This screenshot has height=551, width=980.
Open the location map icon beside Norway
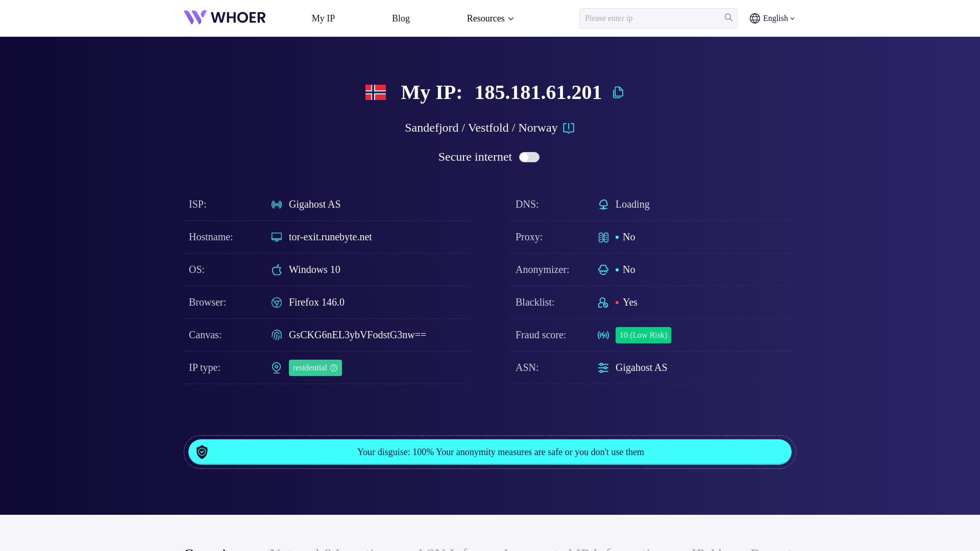pyautogui.click(x=569, y=128)
